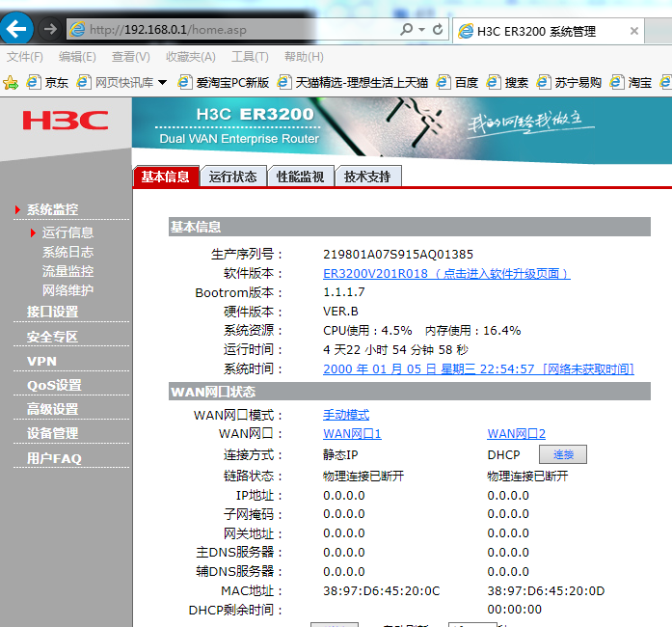Click the 基本信息 section header bar
Screen dimensions: 672x627
(x=410, y=227)
